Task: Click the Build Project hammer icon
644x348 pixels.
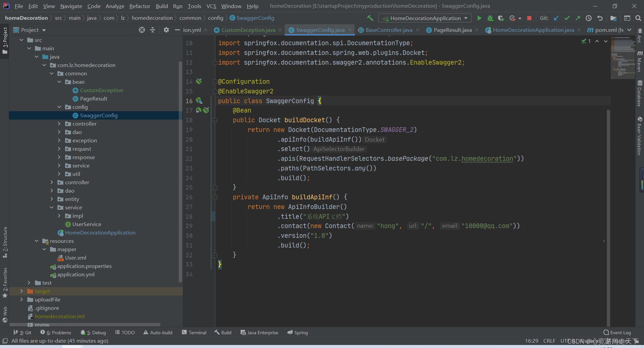Action: [370, 18]
